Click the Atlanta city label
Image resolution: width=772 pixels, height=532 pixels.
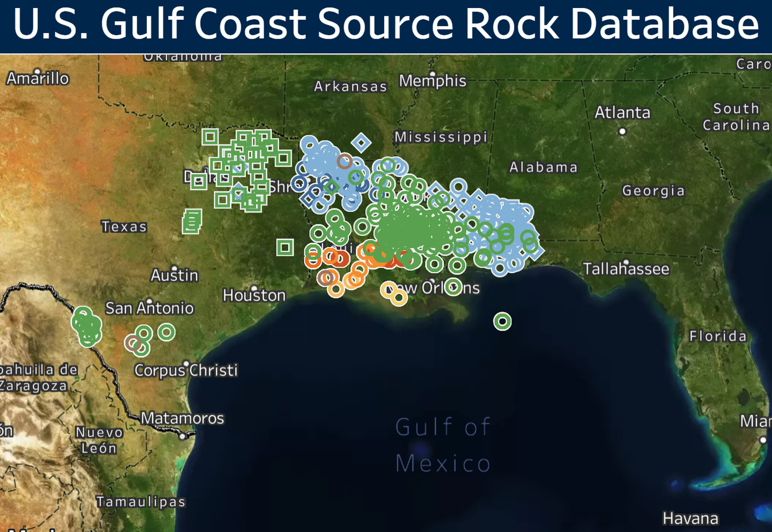(x=622, y=113)
